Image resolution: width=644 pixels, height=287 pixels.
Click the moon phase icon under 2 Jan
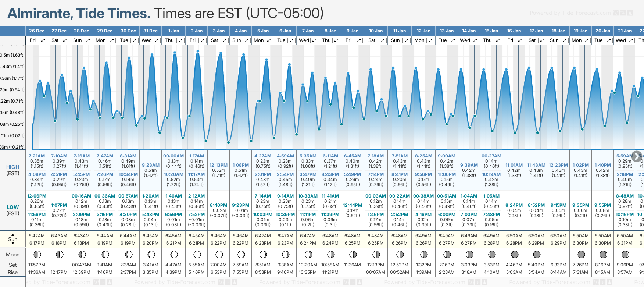tap(197, 255)
